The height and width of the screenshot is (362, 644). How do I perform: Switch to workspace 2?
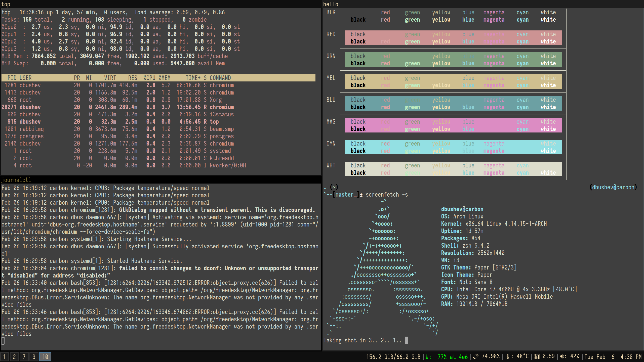pyautogui.click(x=14, y=357)
